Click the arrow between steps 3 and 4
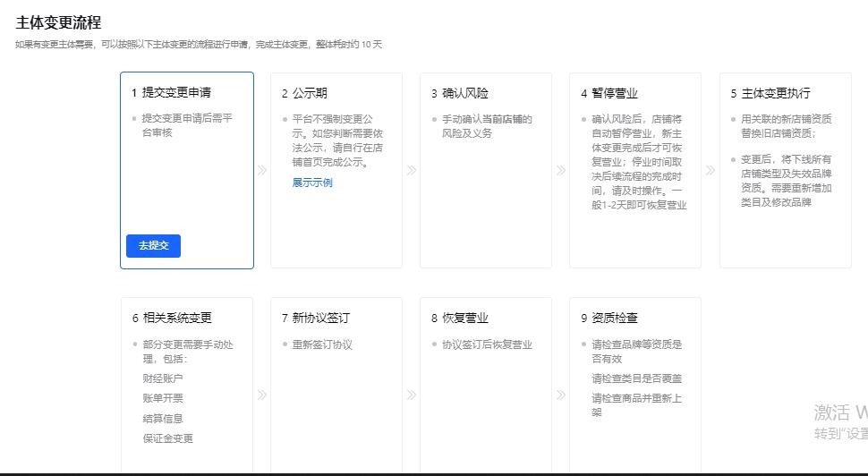Image resolution: width=868 pixels, height=476 pixels. point(561,171)
